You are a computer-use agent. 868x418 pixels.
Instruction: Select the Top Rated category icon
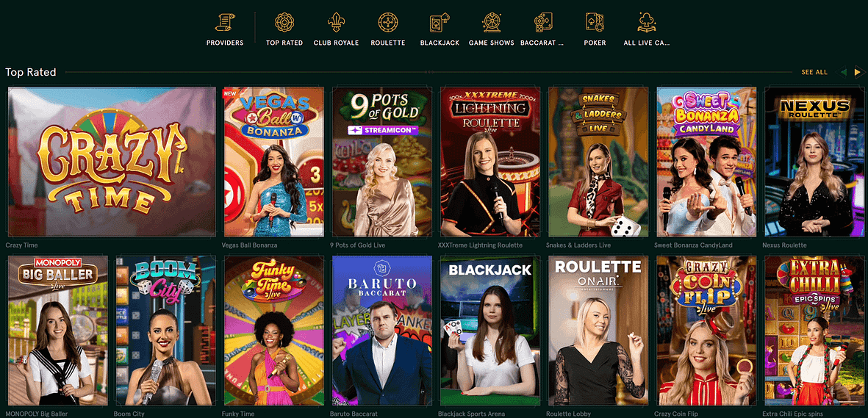(x=284, y=23)
